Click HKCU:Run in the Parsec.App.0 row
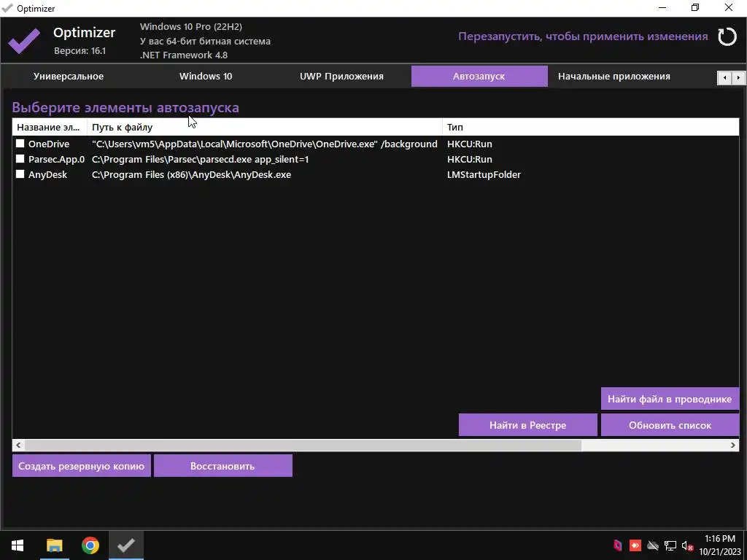This screenshot has height=560, width=747. tap(470, 159)
